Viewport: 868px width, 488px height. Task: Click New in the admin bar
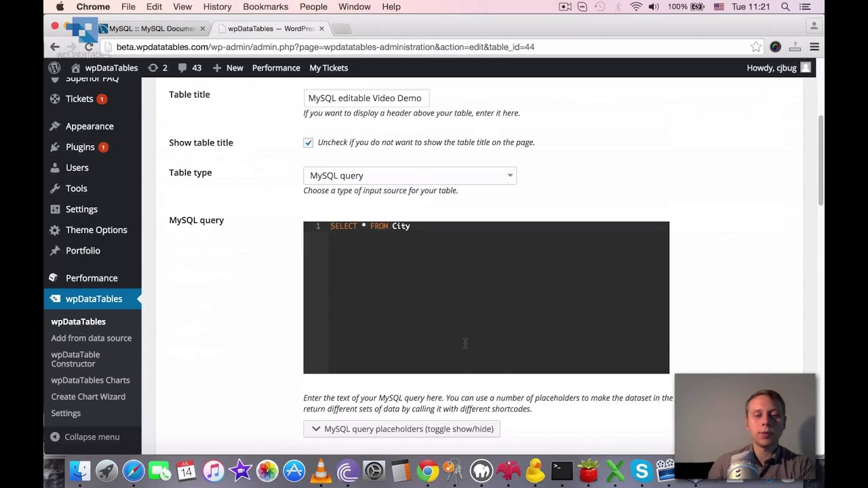click(228, 68)
